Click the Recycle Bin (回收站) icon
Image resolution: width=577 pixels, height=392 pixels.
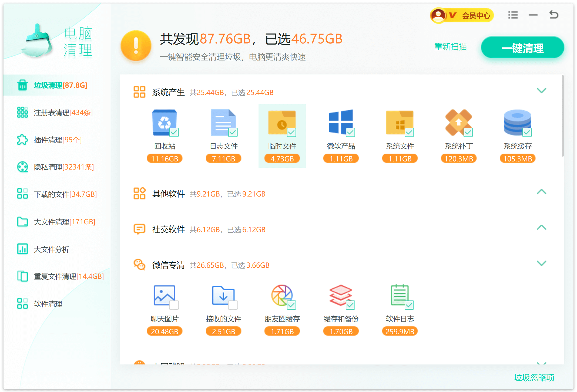(164, 123)
